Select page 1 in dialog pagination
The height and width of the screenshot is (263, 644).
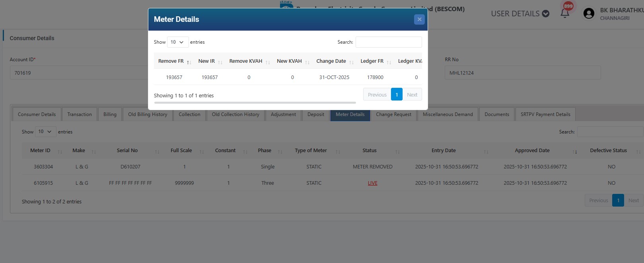tap(397, 95)
